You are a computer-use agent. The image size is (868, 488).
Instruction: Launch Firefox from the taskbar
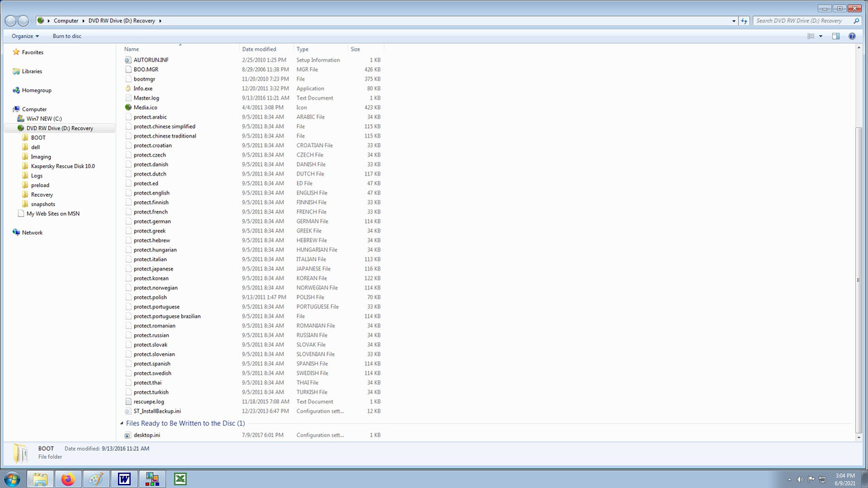[x=68, y=479]
